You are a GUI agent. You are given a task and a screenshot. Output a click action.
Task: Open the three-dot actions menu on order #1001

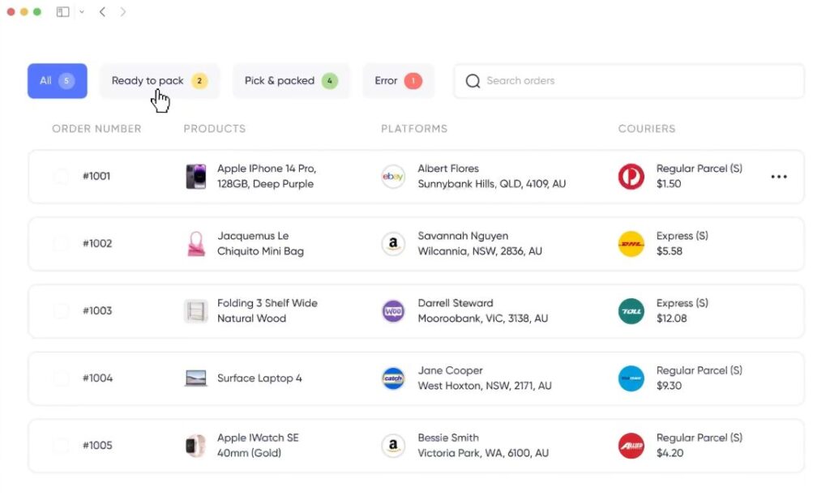pos(779,177)
